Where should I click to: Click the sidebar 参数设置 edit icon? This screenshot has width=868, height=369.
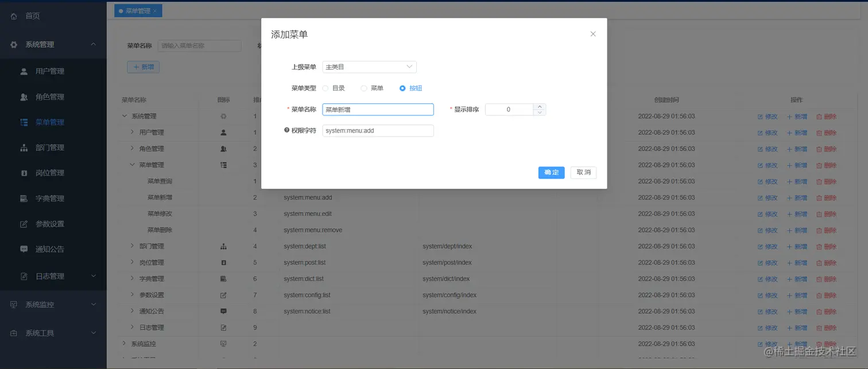[24, 224]
